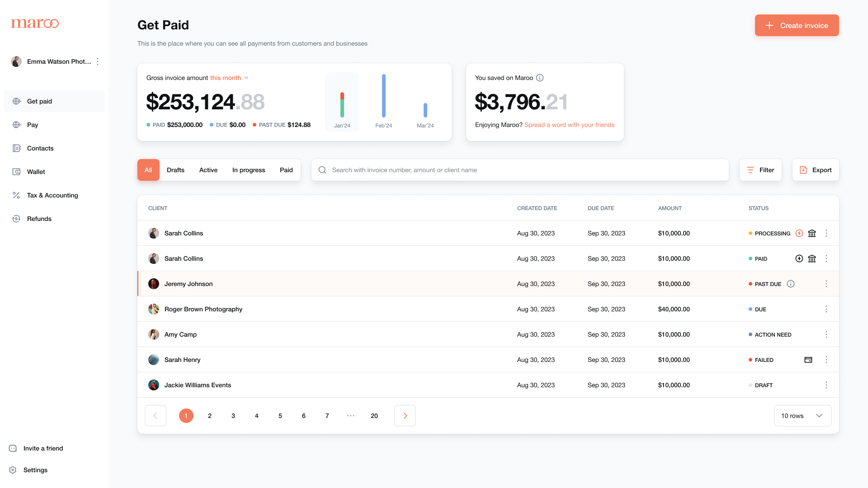Screen dimensions: 868x488
Task: Open Get paid in sidebar
Action: click(54, 101)
